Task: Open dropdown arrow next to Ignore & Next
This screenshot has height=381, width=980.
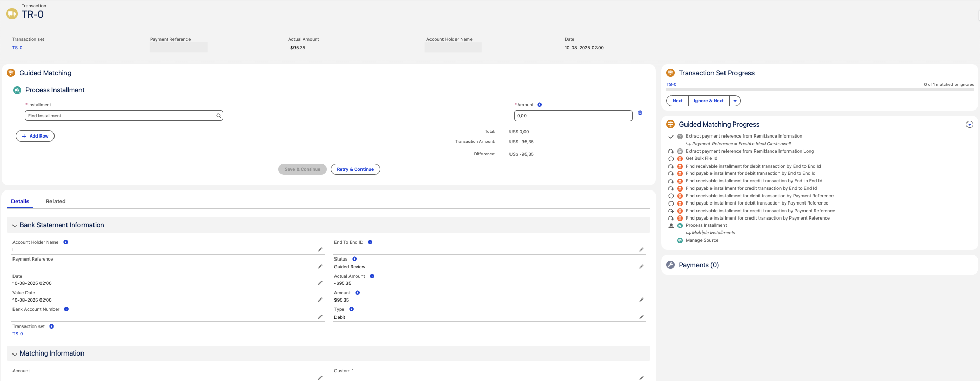Action: [735, 101]
